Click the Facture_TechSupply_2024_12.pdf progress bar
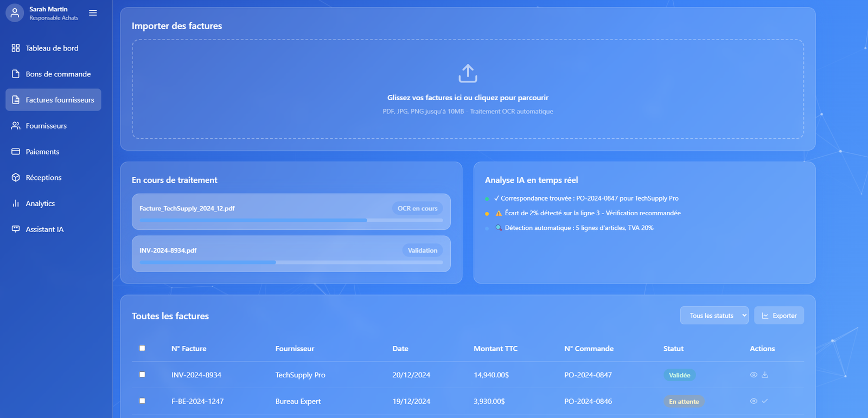 click(291, 220)
